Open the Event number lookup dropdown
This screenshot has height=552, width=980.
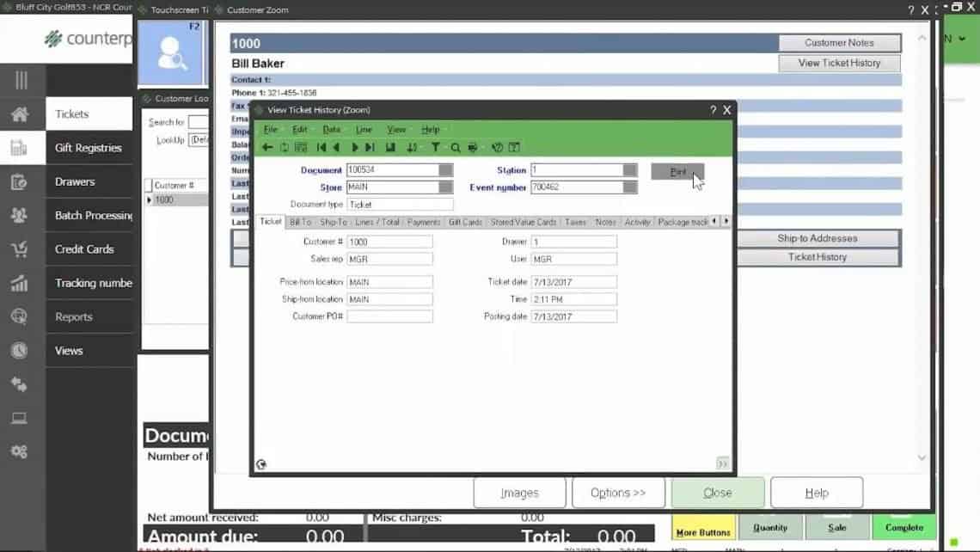(628, 187)
